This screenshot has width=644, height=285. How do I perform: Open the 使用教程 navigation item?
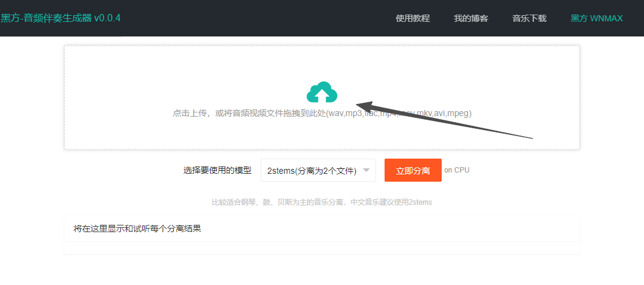413,18
